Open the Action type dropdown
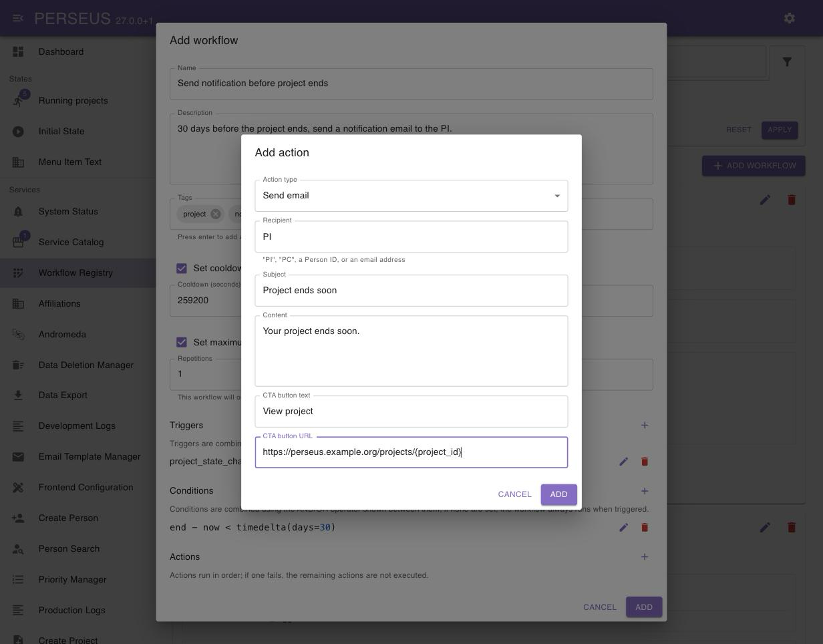Viewport: 823px width, 644px height. point(412,196)
